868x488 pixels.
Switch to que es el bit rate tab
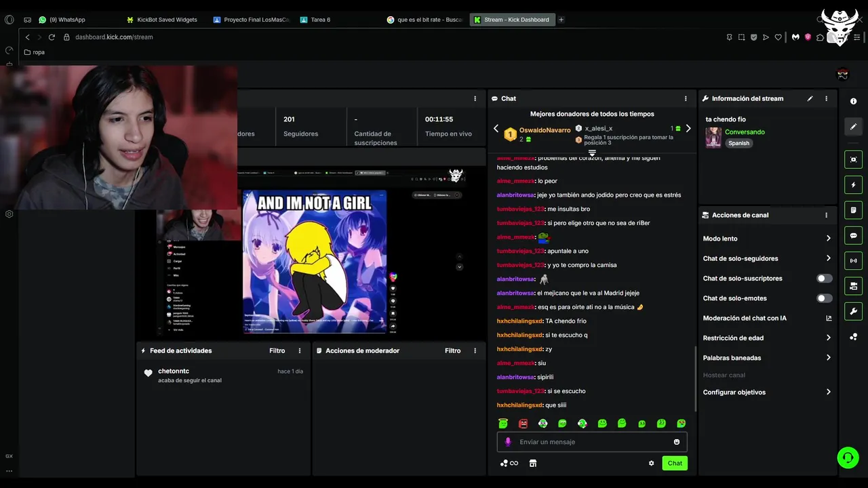pyautogui.click(x=425, y=20)
